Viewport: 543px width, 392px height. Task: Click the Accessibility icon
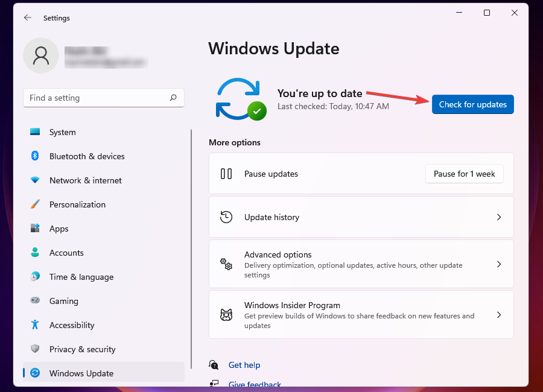pyautogui.click(x=35, y=325)
